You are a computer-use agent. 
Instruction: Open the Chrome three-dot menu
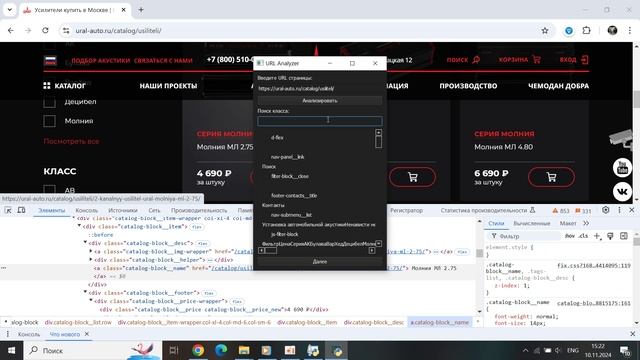[630, 31]
